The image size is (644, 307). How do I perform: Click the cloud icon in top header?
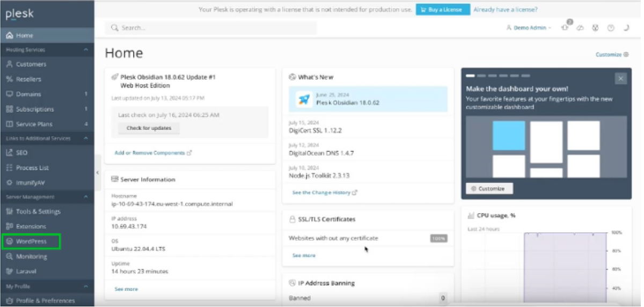[580, 28]
